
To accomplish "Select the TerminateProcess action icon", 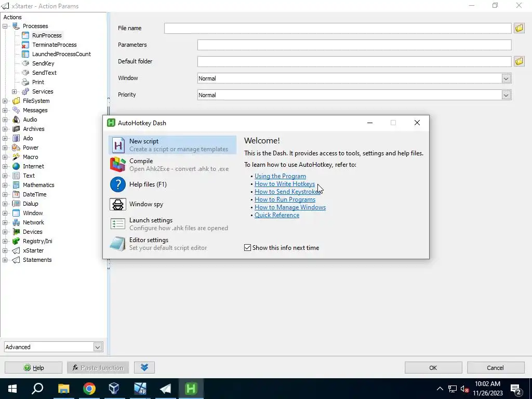I will [25, 45].
